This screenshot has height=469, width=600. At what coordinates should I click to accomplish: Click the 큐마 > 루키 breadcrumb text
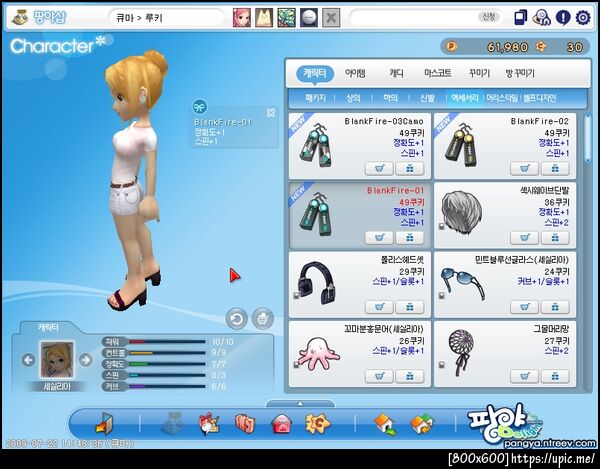140,18
